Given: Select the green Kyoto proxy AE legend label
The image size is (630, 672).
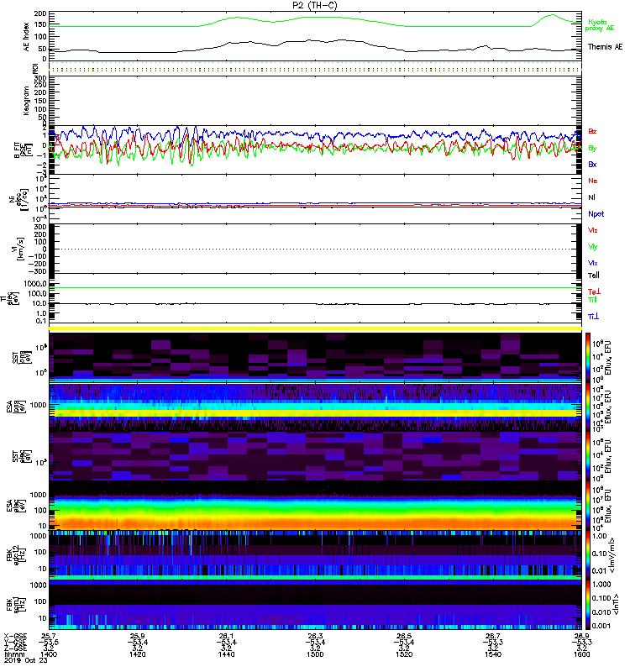Looking at the screenshot, I should pyautogui.click(x=600, y=25).
